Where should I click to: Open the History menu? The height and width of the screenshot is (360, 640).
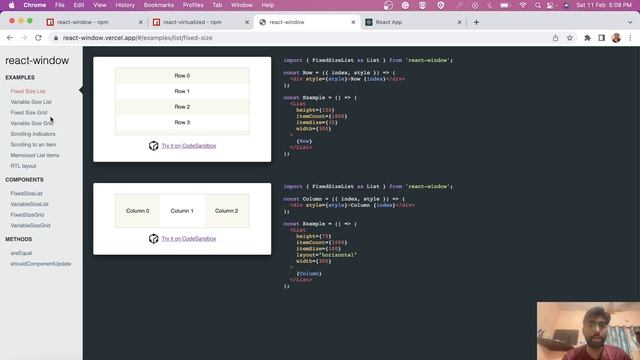125,5
